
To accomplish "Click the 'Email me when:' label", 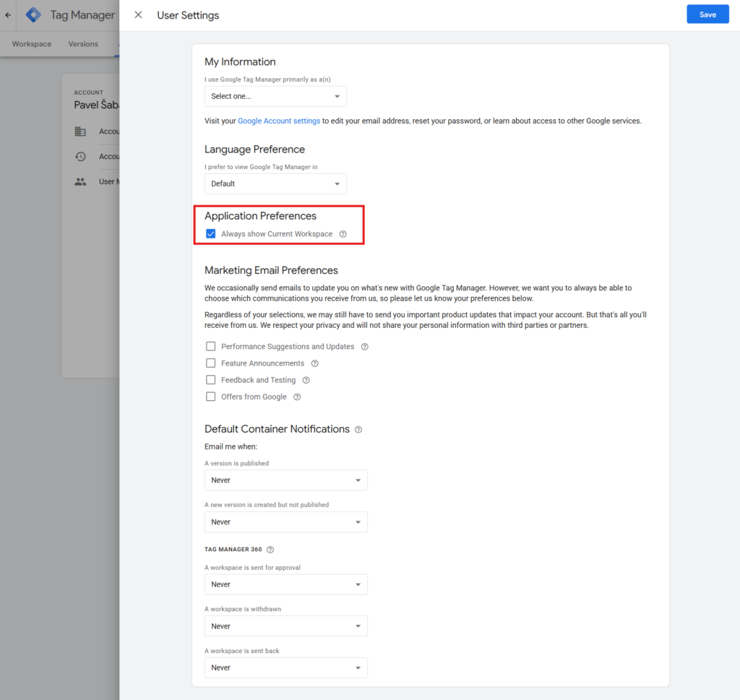I will (x=231, y=446).
